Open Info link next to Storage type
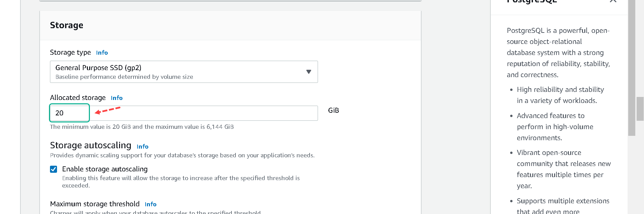The width and height of the screenshot is (644, 214). point(102,53)
